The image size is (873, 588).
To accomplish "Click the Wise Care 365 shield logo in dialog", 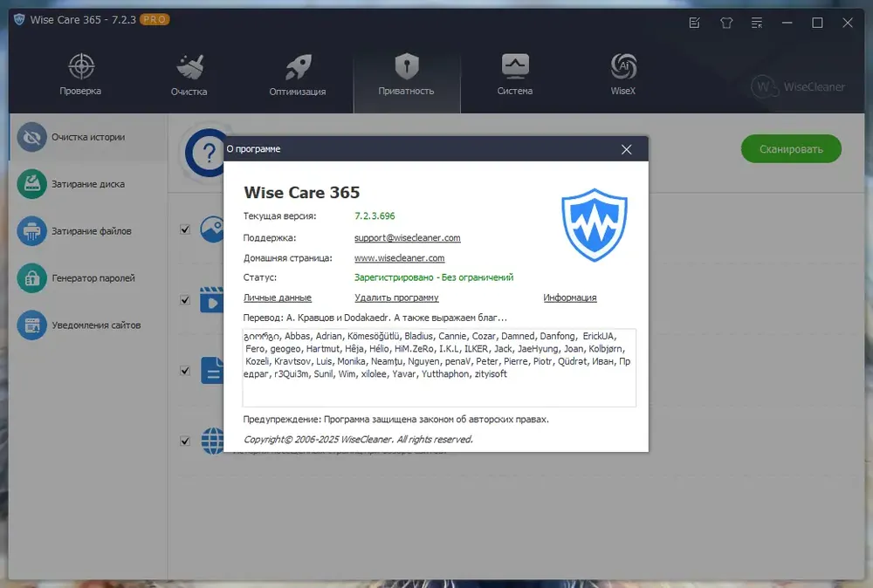I will 594,225.
